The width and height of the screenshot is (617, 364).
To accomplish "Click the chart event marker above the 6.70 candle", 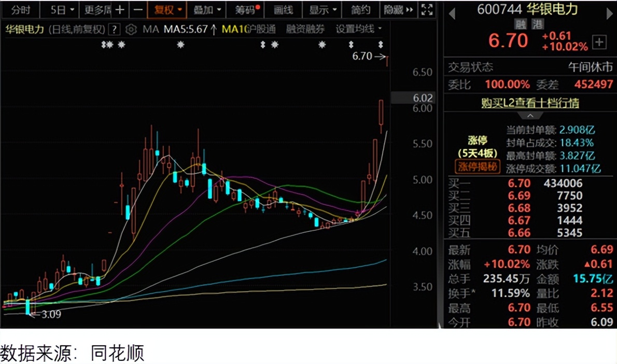I will click(x=381, y=45).
